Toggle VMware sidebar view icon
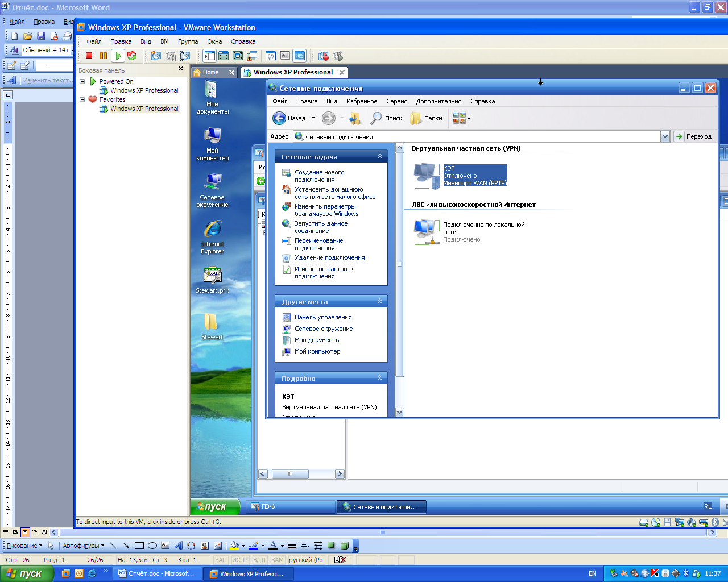Viewport: 728px width, 582px height. (x=210, y=56)
